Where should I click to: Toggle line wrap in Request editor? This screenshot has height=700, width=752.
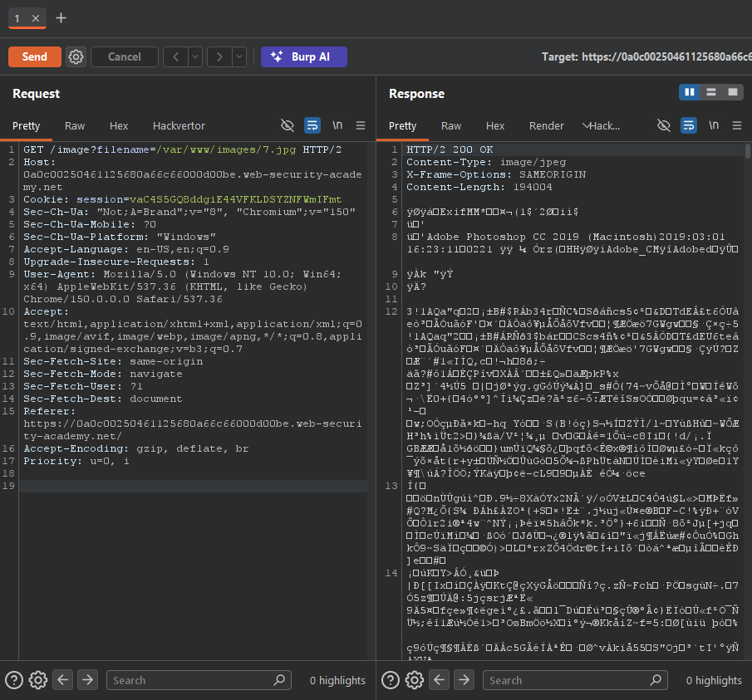[x=312, y=125]
